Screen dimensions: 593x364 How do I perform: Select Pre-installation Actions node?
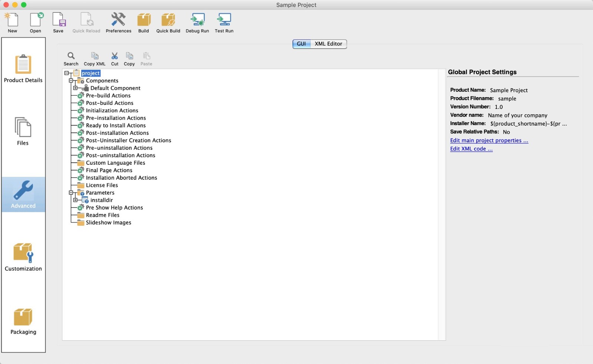116,118
